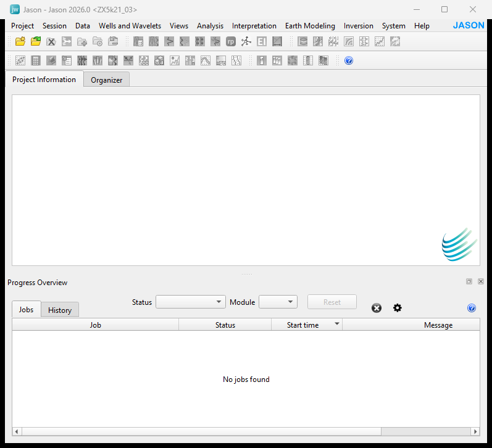Viewport: 492px width, 448px height.
Task: Float the Progress Overview panel
Action: click(469, 281)
